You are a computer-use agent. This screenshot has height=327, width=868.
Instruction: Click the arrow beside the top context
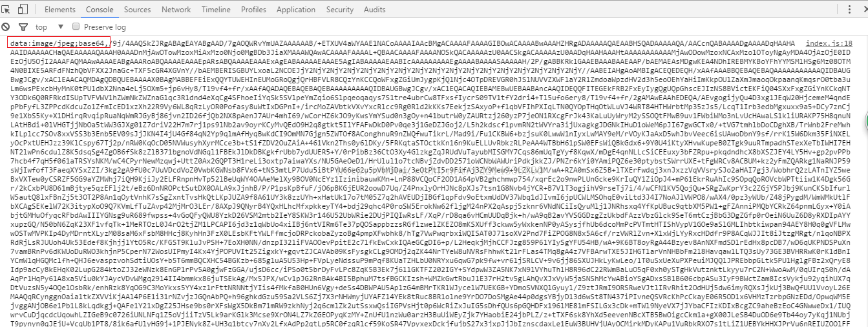tap(59, 27)
